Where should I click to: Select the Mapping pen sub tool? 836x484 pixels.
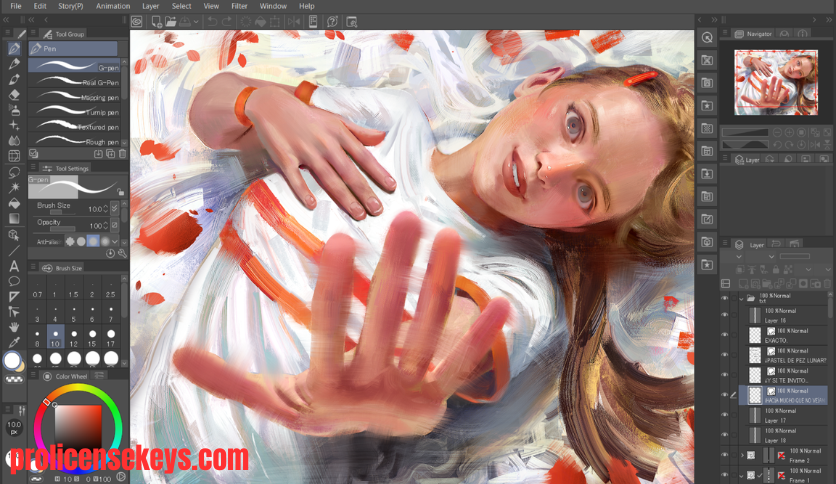pyautogui.click(x=75, y=96)
